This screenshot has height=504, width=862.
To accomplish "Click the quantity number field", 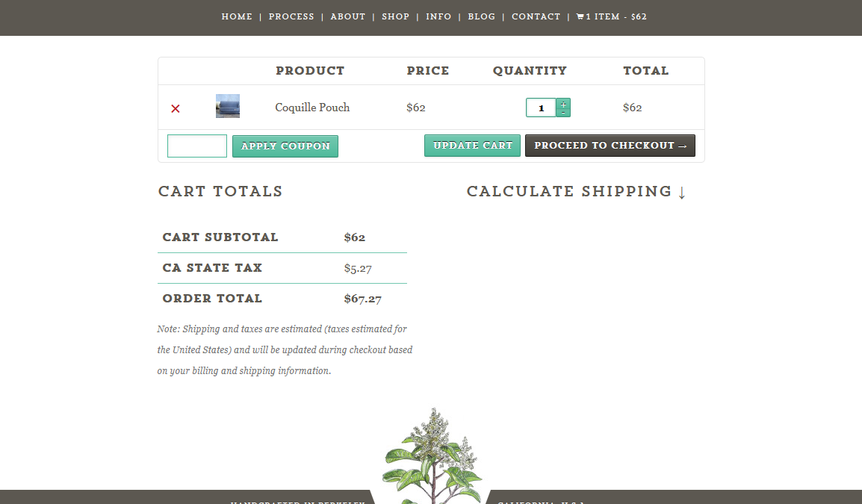I will click(541, 108).
